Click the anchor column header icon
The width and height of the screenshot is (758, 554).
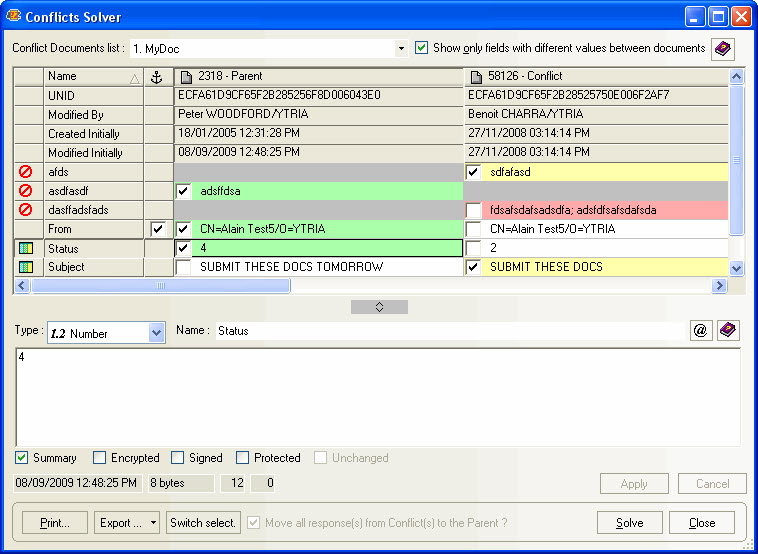[x=155, y=77]
